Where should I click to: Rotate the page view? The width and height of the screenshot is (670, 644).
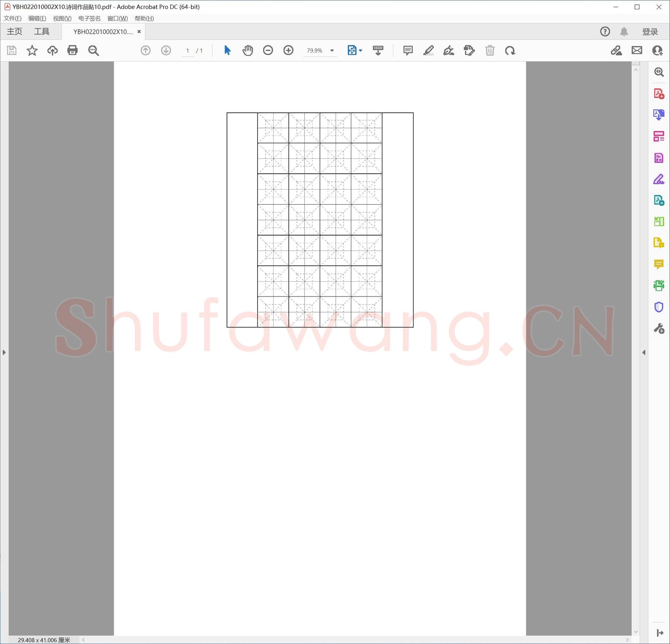click(510, 50)
